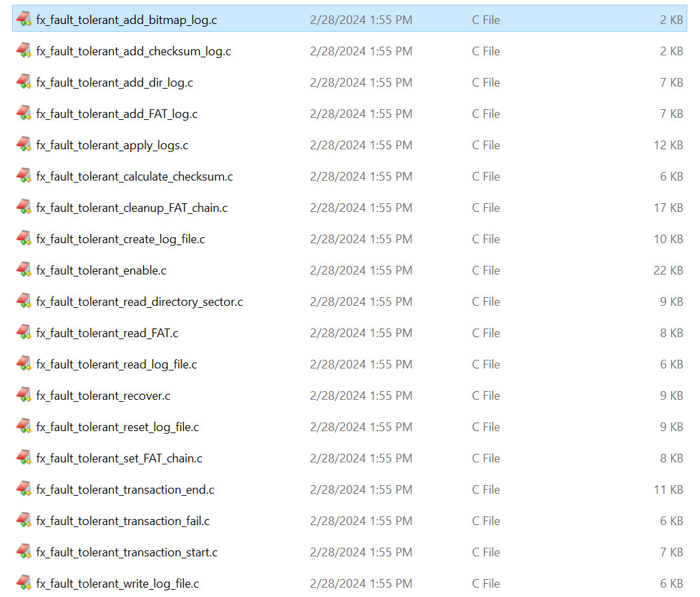Click the icon of fx_fault_tolerant_transaction_end.c
This screenshot has height=597, width=700.
tap(23, 488)
